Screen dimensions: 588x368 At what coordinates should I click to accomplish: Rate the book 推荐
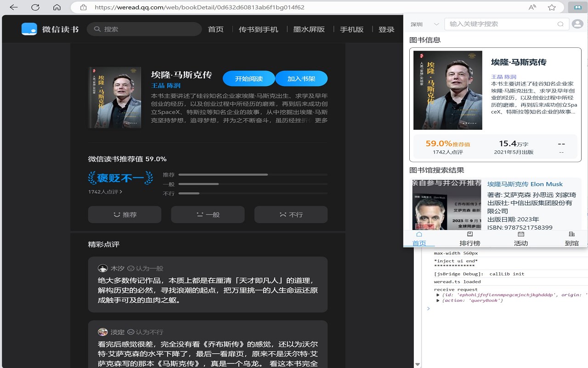124,214
